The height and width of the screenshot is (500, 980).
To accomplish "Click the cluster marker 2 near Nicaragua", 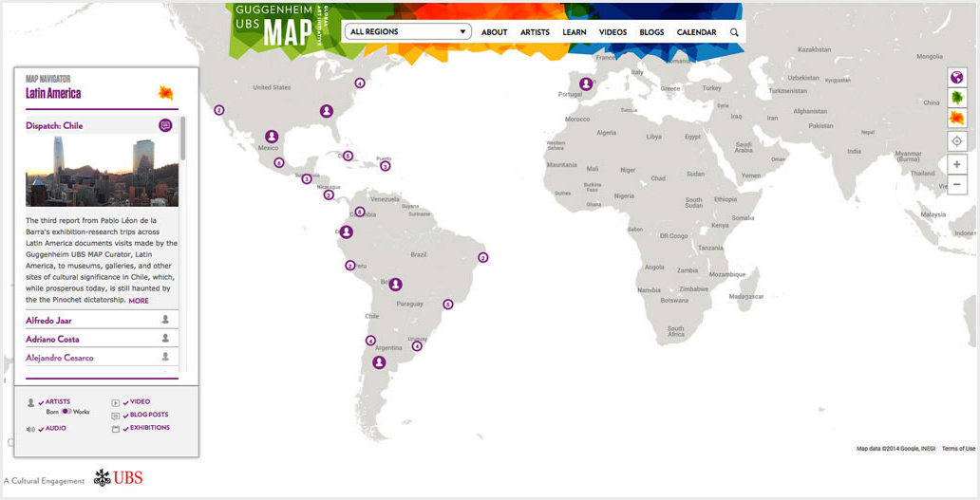I will click(329, 194).
